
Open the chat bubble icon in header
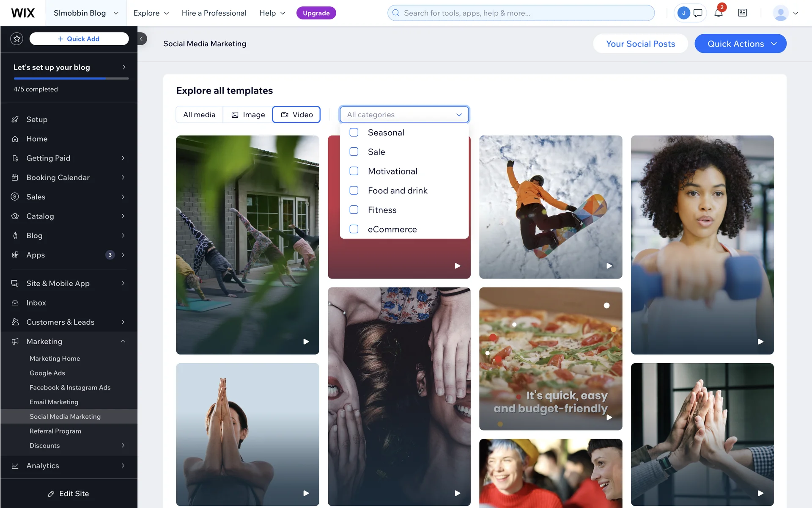(698, 13)
